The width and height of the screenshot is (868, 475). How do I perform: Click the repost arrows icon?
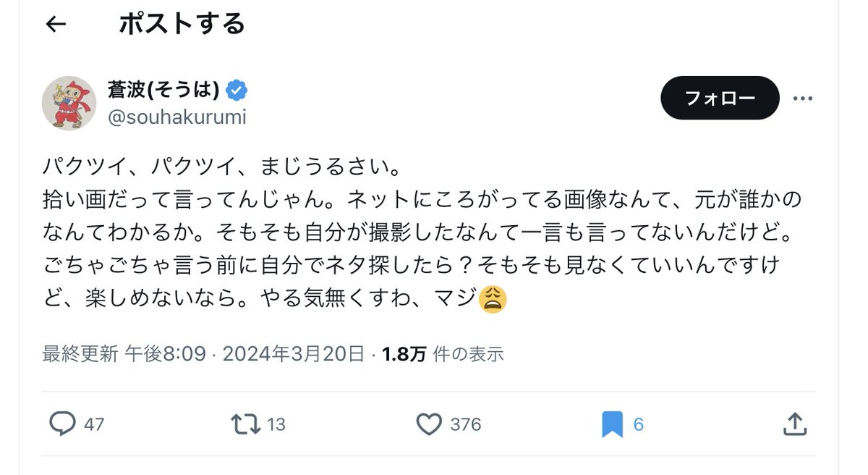click(x=246, y=424)
